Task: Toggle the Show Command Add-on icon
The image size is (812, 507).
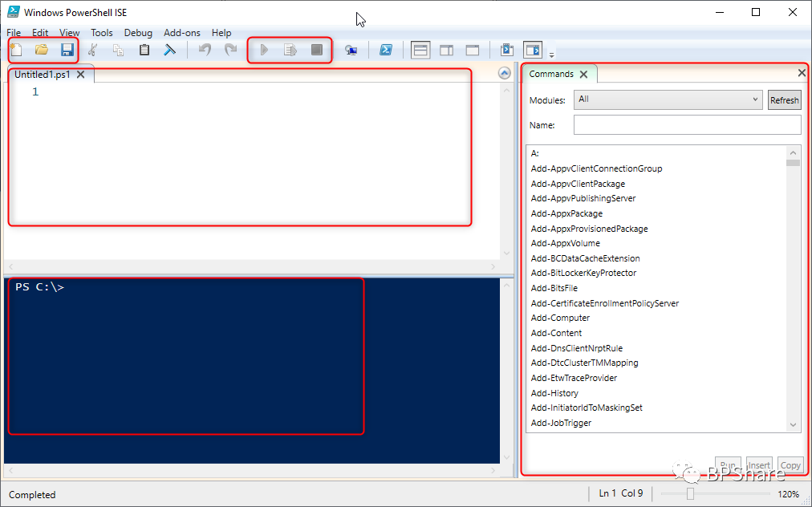Action: tap(533, 50)
